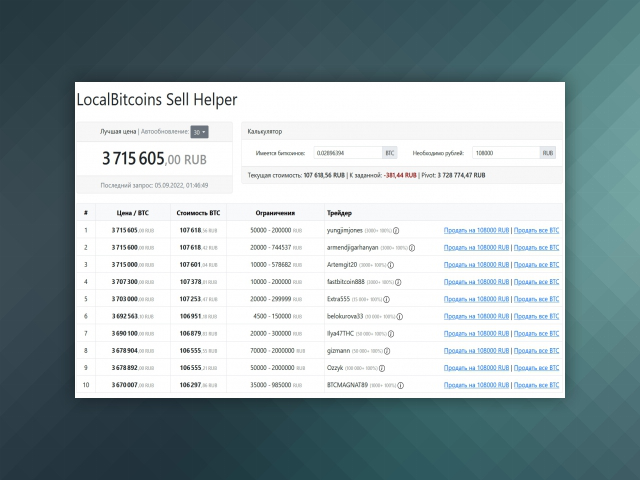Screen dimensions: 640x480
Task: Sell all BTC to yungjimjones
Action: tap(536, 230)
